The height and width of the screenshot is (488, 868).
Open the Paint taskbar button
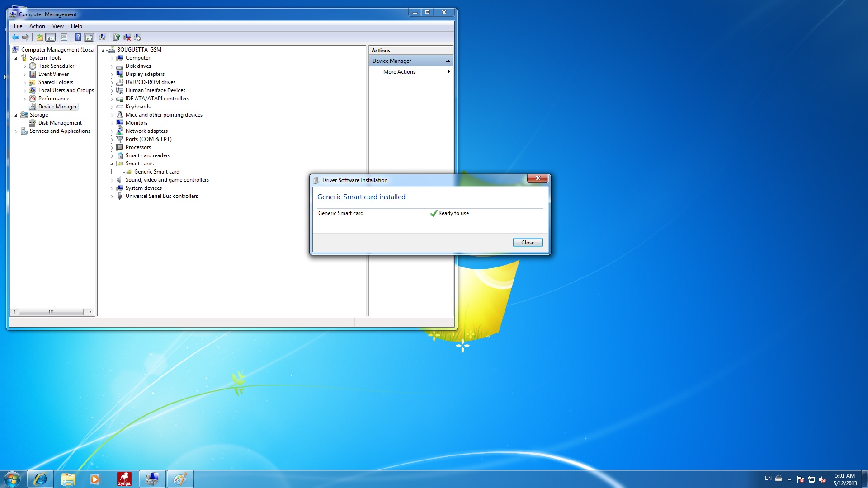(180, 479)
